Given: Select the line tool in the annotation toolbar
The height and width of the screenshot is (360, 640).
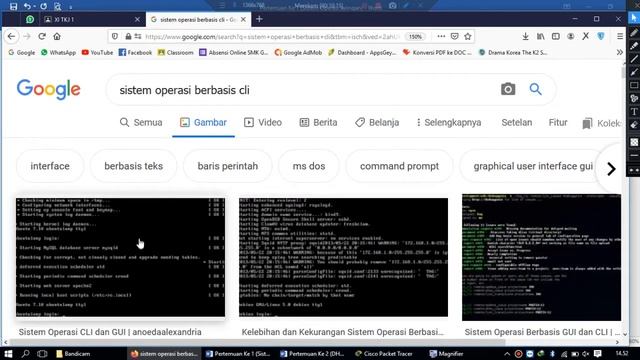Looking at the screenshot, I should click(x=634, y=59).
